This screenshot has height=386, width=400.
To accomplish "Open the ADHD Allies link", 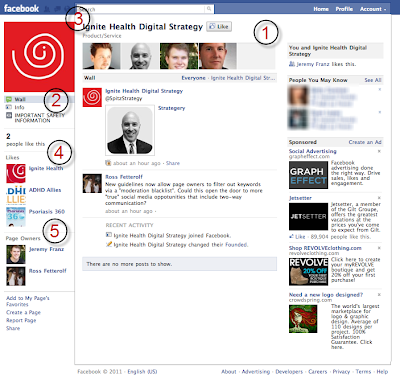I will pos(45,190).
